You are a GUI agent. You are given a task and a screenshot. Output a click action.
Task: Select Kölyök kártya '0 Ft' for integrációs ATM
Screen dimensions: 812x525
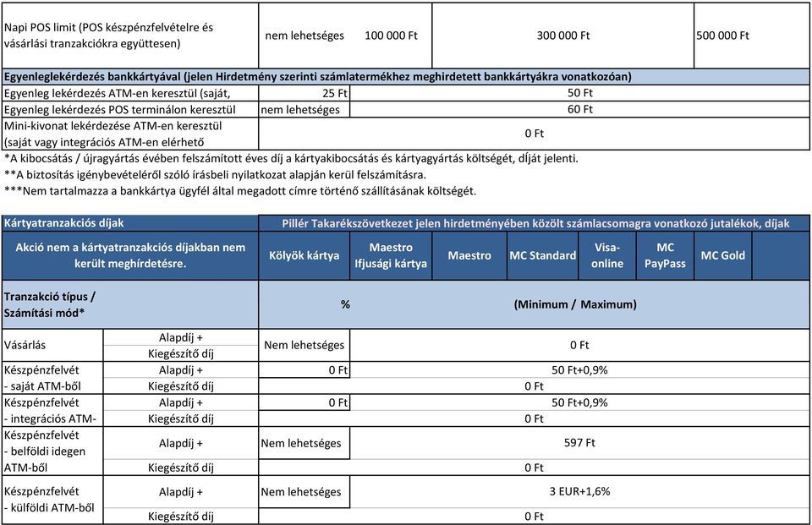(x=338, y=402)
